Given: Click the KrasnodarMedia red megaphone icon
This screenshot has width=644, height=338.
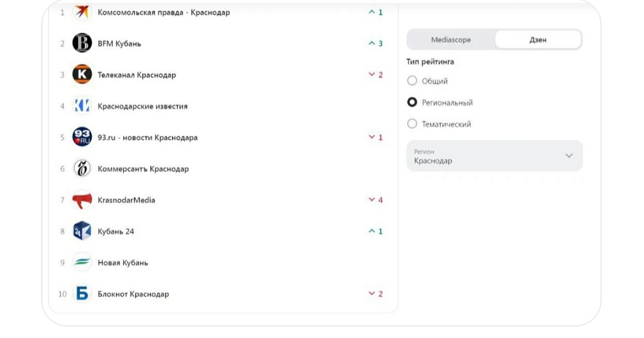Looking at the screenshot, I should (82, 200).
